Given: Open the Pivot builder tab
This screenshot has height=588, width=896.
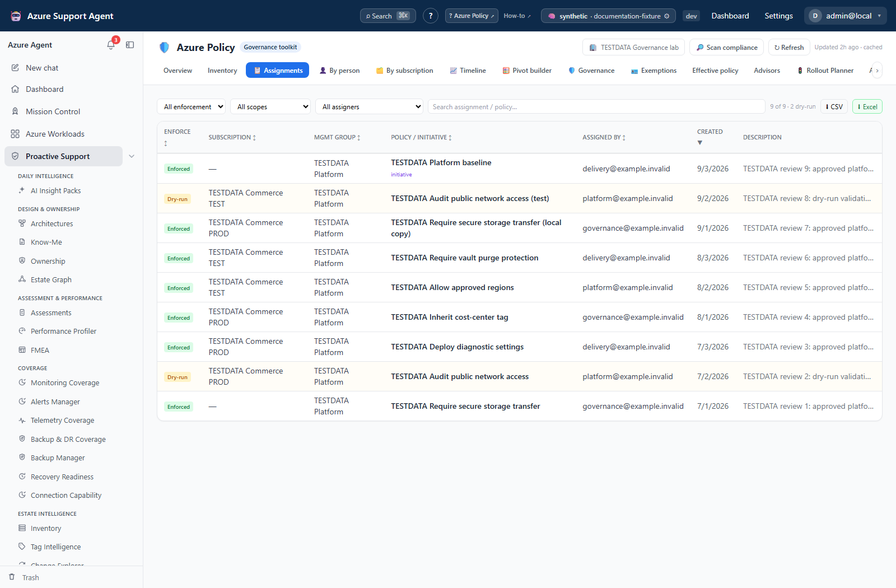Looking at the screenshot, I should pyautogui.click(x=527, y=71).
